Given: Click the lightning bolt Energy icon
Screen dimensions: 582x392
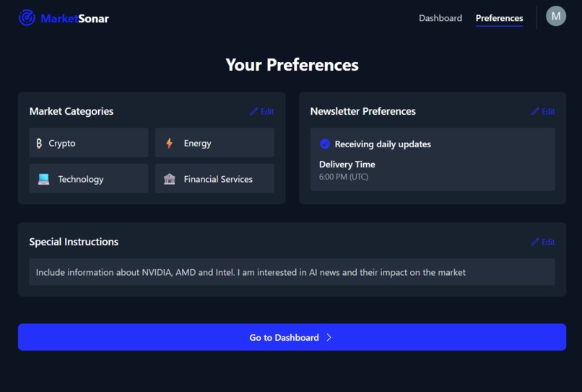Looking at the screenshot, I should coord(169,143).
